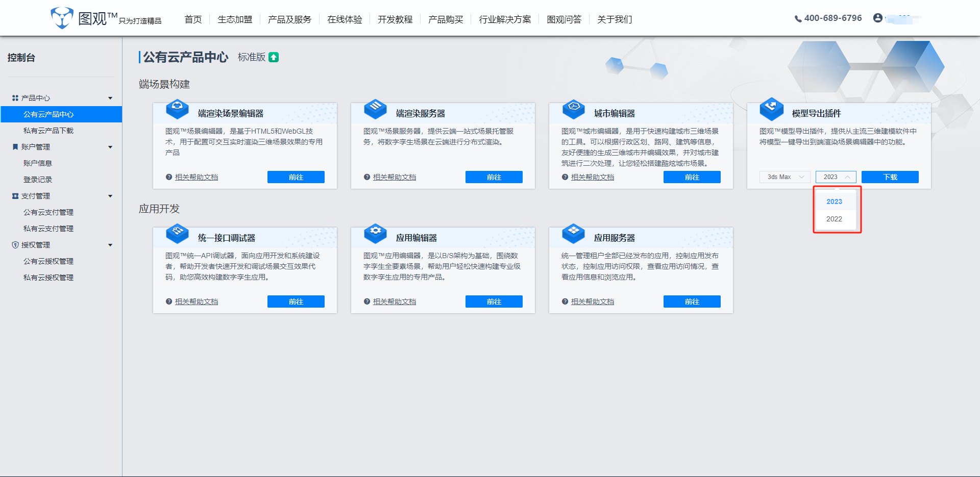Click 前往 in 统一接口调试器 card
The width and height of the screenshot is (980, 477).
coord(296,302)
